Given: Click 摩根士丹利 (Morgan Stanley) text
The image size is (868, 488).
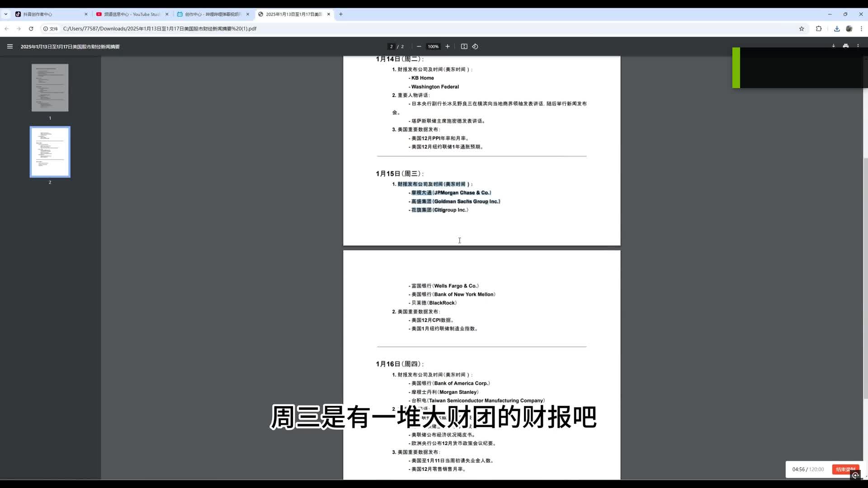Looking at the screenshot, I should [x=443, y=392].
